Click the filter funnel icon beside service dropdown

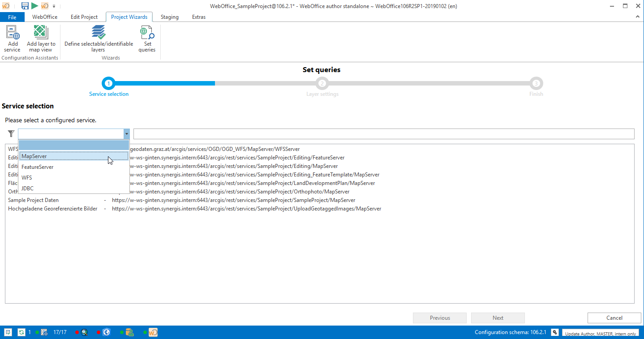pyautogui.click(x=11, y=133)
